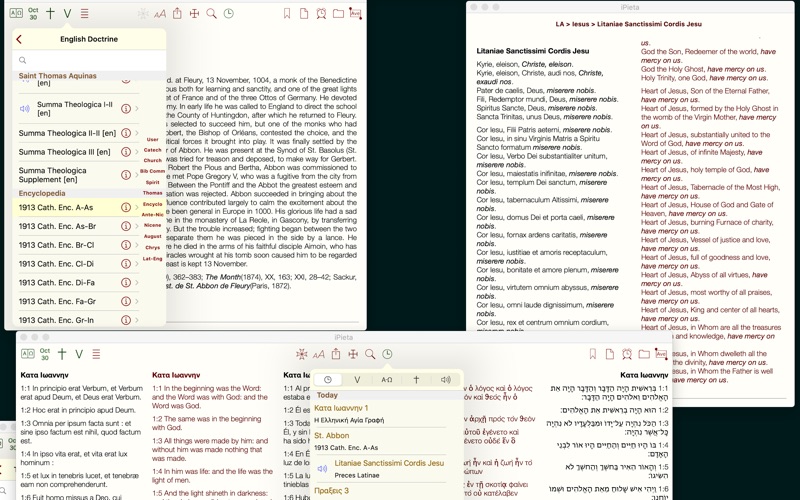This screenshot has height=500, width=800.
Task: Open search magnifier in top-left window toolbar
Action: [211, 14]
